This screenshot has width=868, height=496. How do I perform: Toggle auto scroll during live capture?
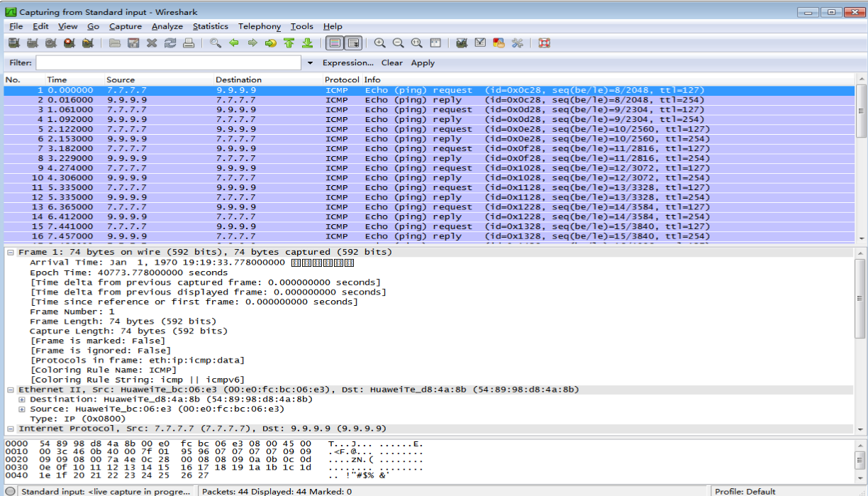click(x=353, y=43)
